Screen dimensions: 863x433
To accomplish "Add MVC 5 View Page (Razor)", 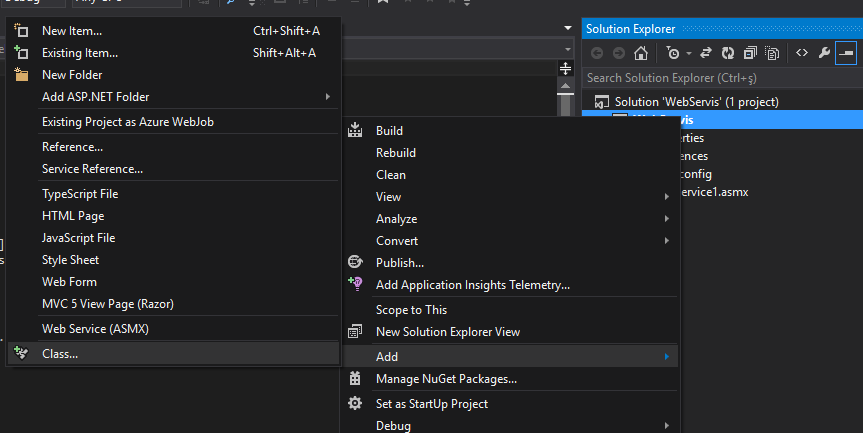I will coord(173,304).
